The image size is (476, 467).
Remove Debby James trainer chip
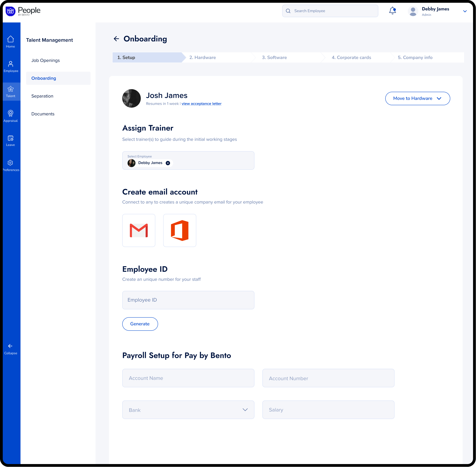168,163
